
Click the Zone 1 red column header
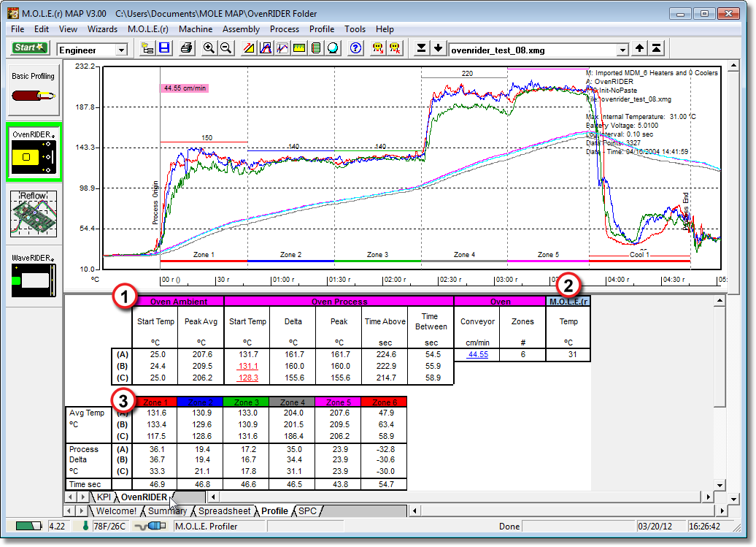(155, 402)
